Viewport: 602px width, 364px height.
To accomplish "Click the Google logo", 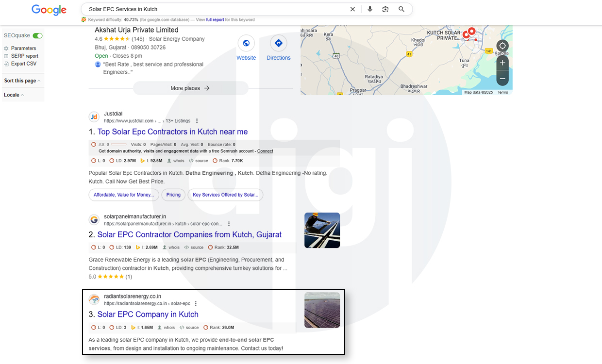I will pos(49,9).
